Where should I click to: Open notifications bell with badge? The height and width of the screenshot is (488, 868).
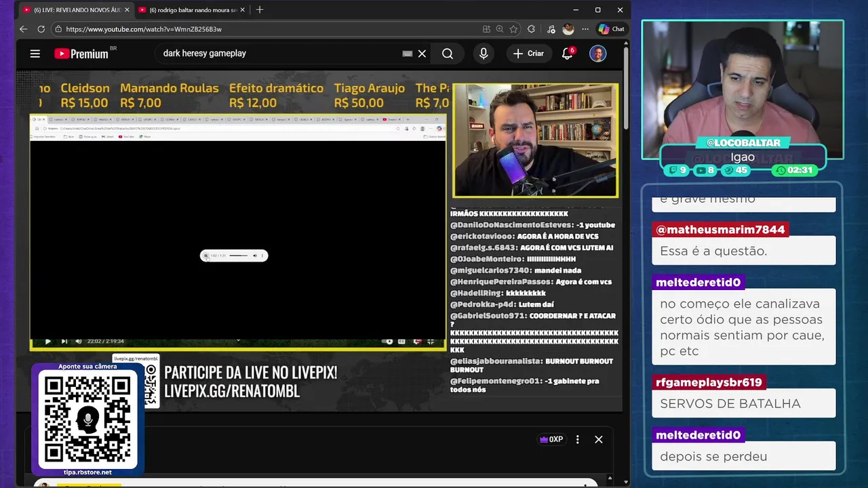click(568, 54)
